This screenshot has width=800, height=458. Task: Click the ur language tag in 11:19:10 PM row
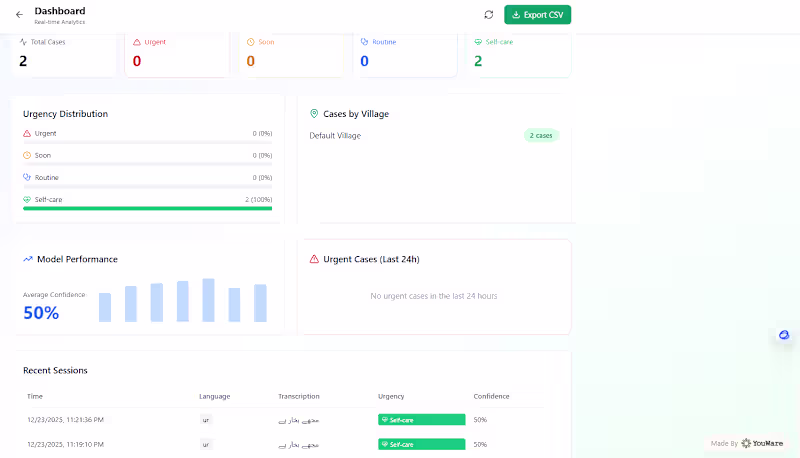tap(206, 445)
